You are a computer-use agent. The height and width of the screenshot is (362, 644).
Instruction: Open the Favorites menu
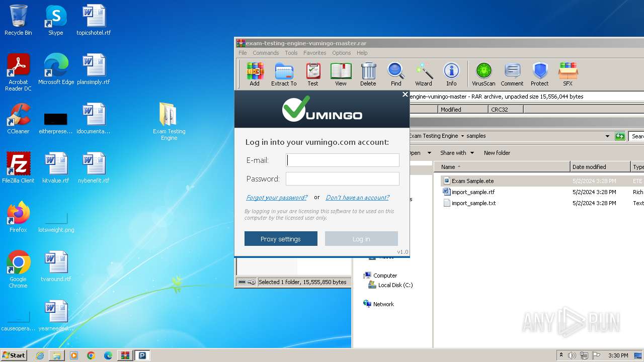[315, 53]
